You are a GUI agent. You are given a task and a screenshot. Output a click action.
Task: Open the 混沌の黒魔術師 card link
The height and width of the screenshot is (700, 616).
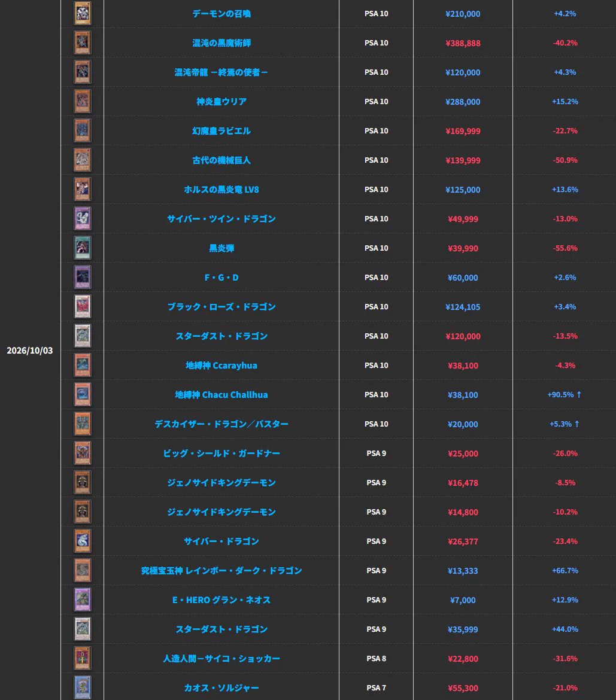point(221,43)
